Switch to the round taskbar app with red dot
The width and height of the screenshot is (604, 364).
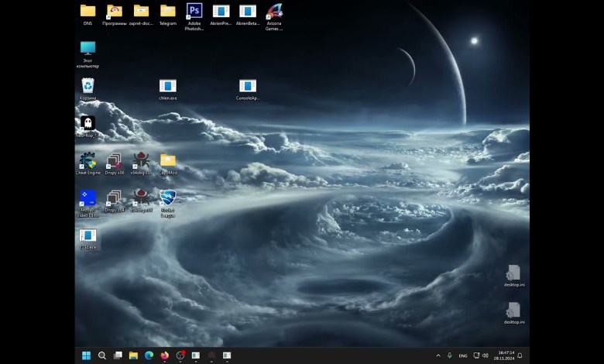(x=180, y=355)
